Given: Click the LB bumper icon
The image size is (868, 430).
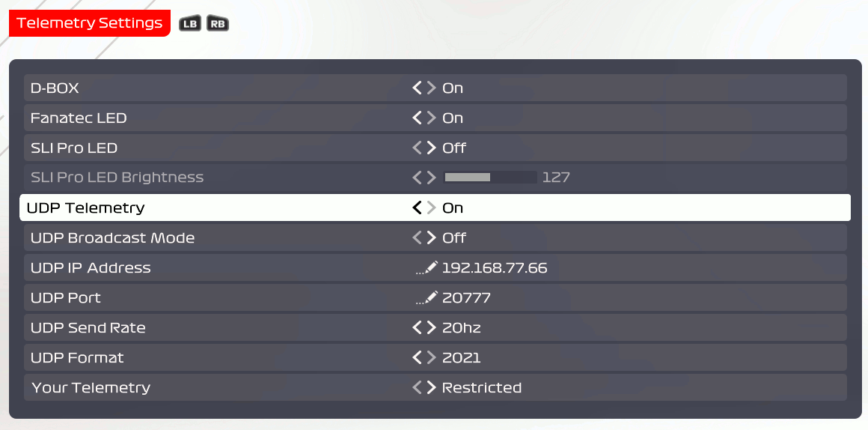Looking at the screenshot, I should click(x=190, y=23).
